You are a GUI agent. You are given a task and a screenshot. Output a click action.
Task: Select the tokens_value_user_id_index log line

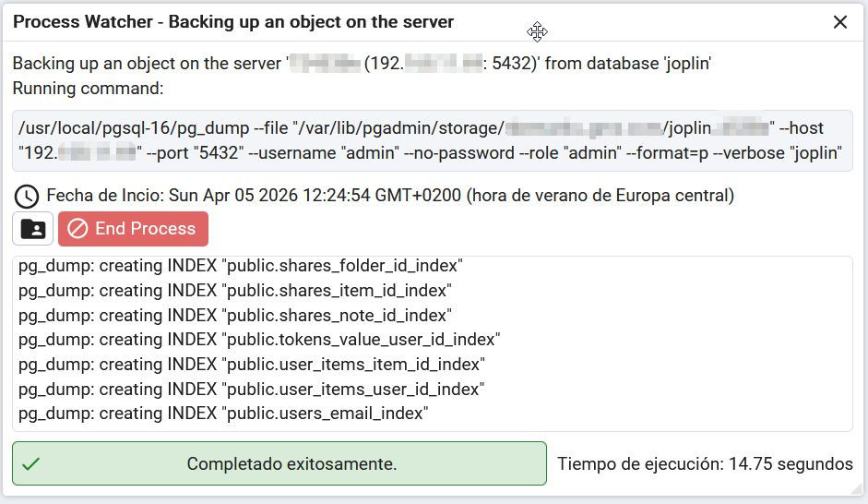[x=258, y=340]
